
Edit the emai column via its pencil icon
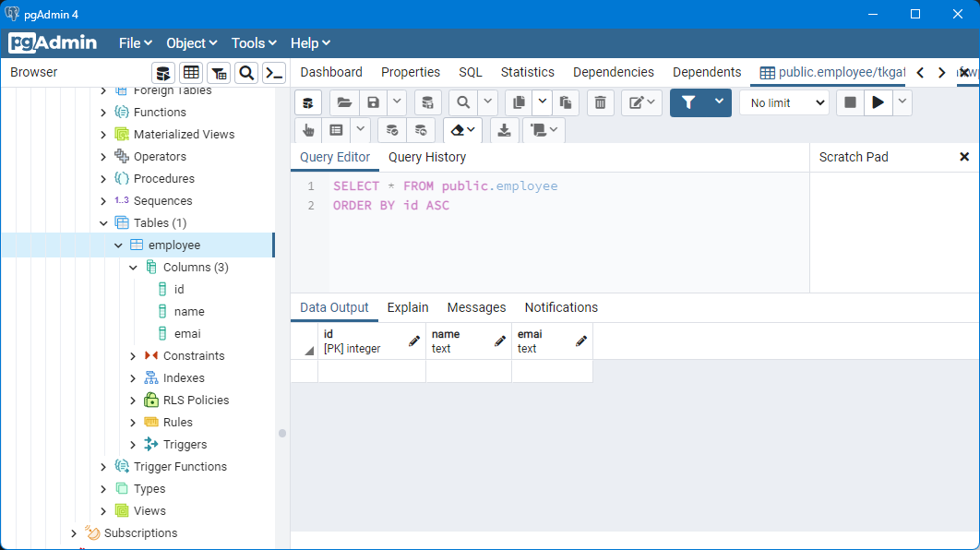coord(581,341)
